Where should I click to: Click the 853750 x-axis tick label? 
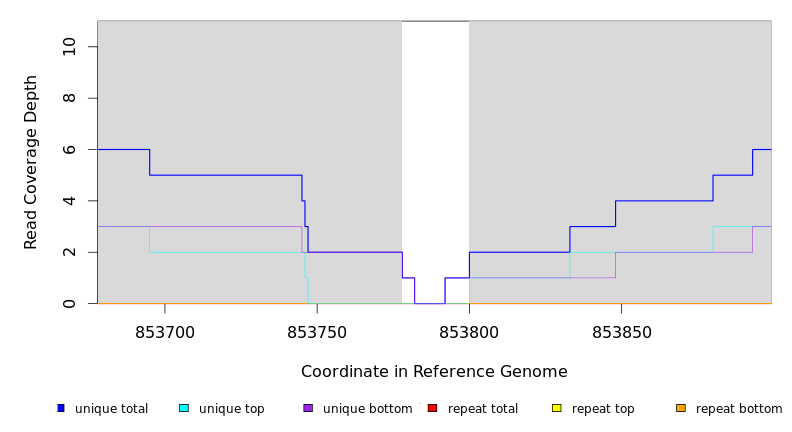tap(317, 331)
